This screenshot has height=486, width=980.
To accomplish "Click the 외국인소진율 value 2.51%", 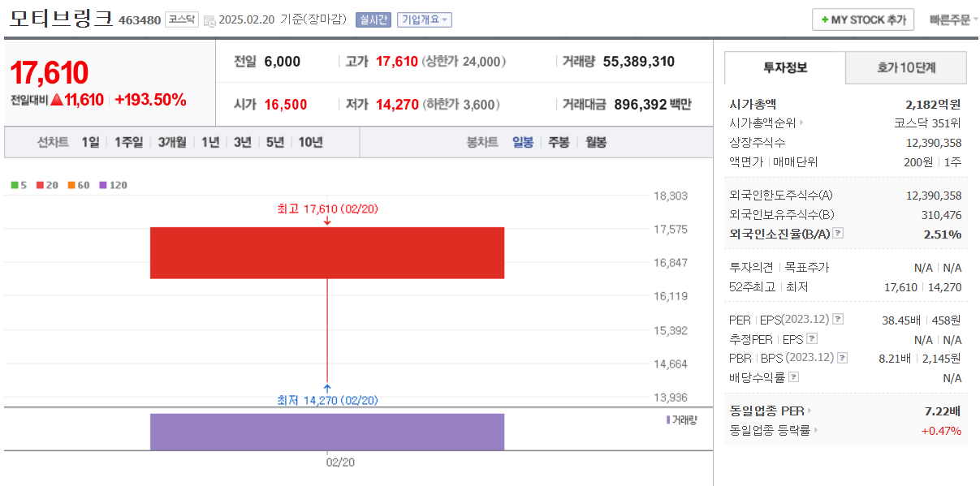I will pyautogui.click(x=943, y=234).
